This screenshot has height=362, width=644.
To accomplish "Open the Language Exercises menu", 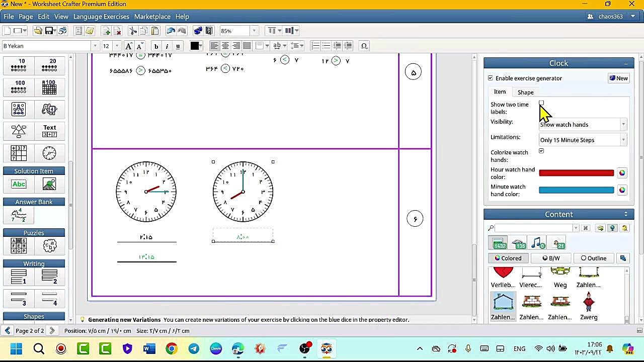I will tap(101, 17).
